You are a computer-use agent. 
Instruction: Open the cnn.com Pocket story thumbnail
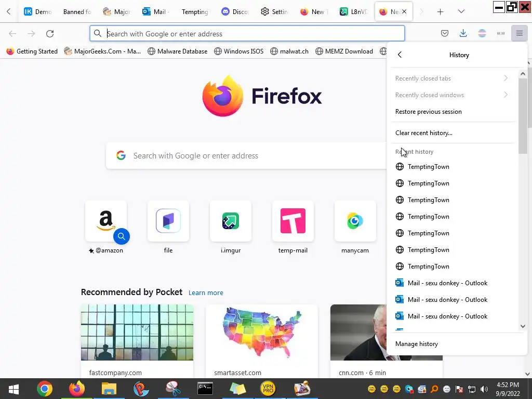(x=358, y=332)
